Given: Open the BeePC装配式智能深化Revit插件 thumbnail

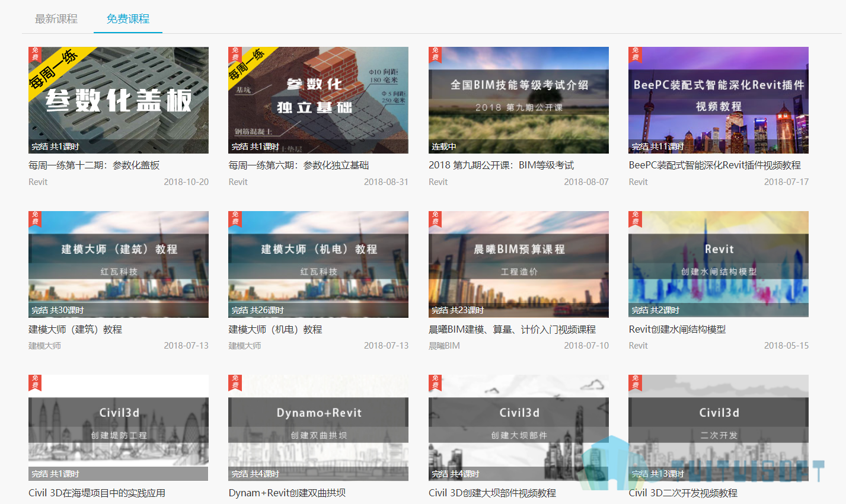Looking at the screenshot, I should tap(719, 100).
